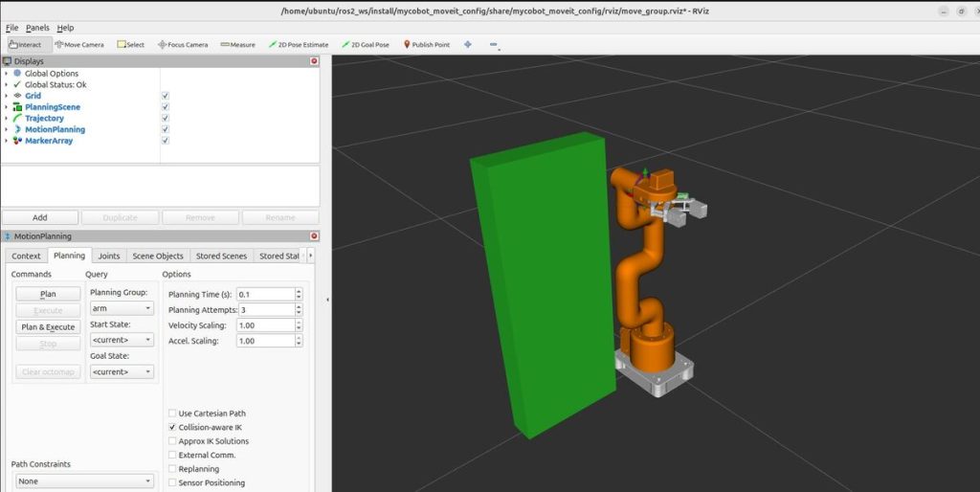Activate the Move Camera tool
Screen dimensions: 980x492
click(78, 44)
